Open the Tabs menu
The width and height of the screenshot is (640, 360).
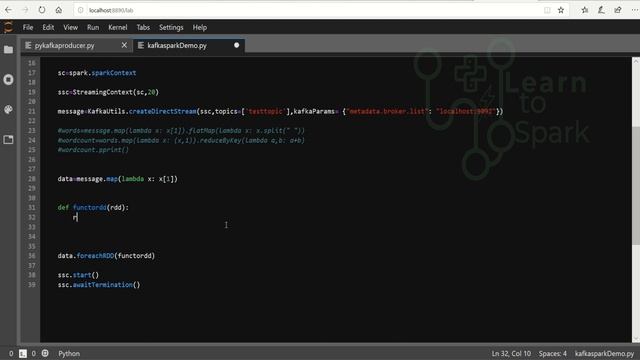point(143,27)
